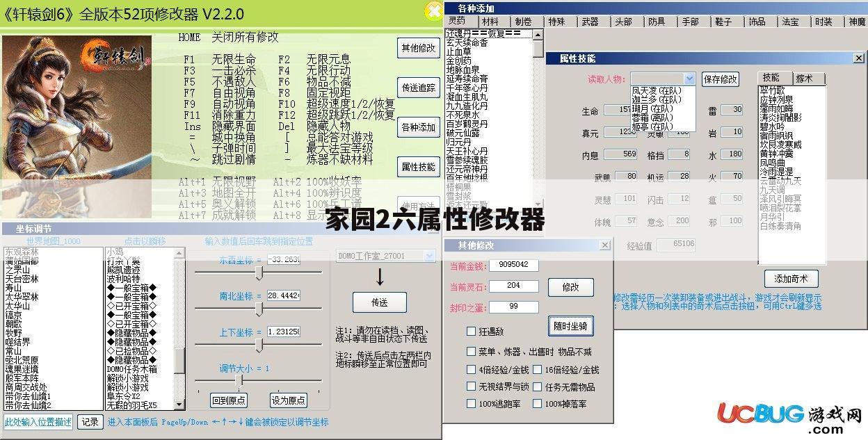Click the 随时坐骑 button
Viewport: 868px width, 440px height.
point(570,326)
